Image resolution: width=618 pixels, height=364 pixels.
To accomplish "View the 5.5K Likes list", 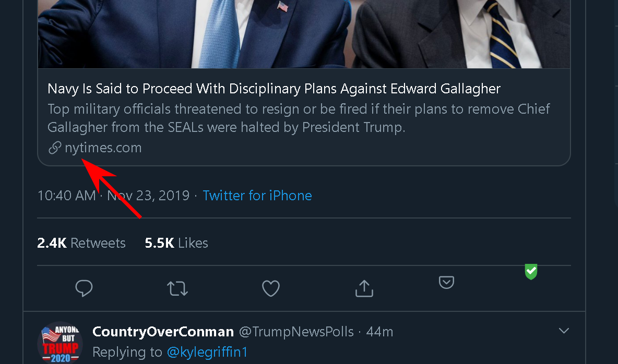I will point(176,243).
